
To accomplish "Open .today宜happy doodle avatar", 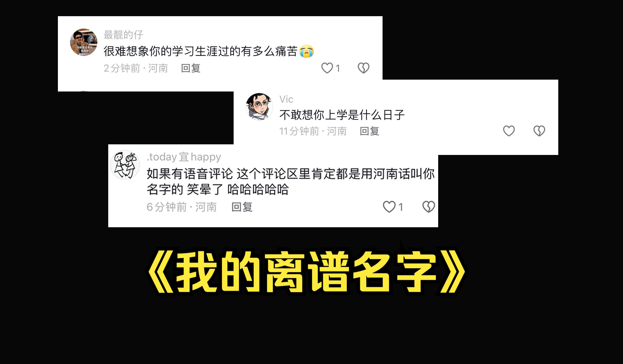I will 125,165.
